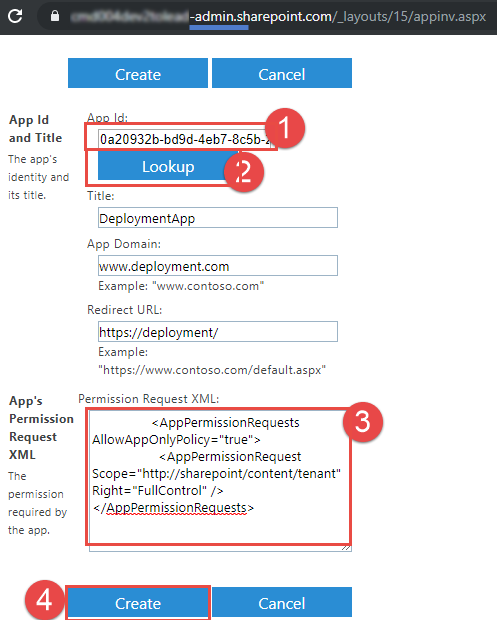
Task: Click the red step 2 marker
Action: point(244,172)
